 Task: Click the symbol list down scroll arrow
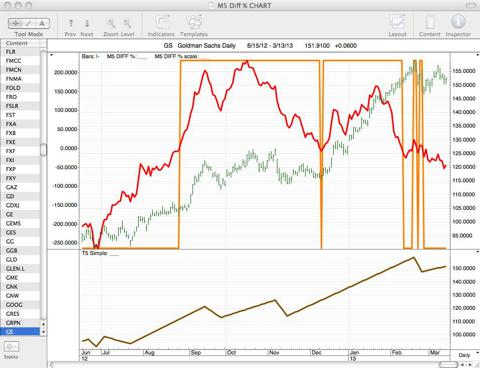click(43, 332)
